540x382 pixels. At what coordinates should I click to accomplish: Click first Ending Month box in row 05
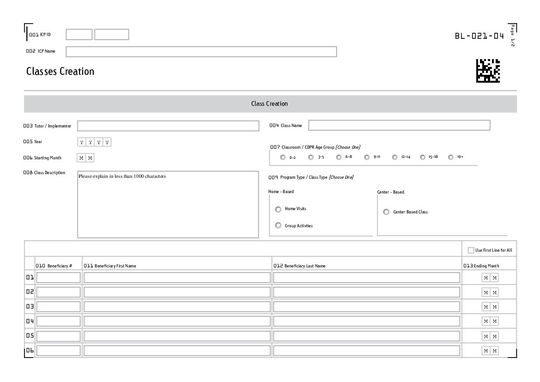(x=486, y=336)
